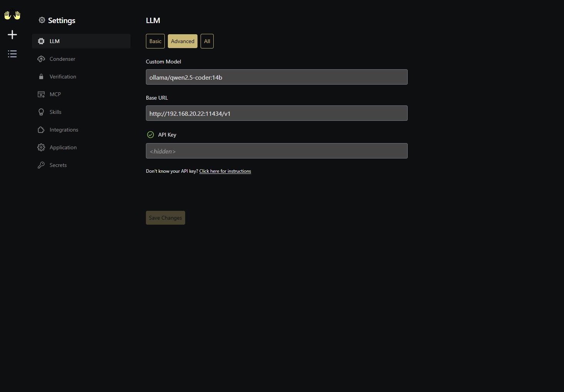Click the Application gear icon
Viewport: 564px width, 392px height.
(x=41, y=147)
